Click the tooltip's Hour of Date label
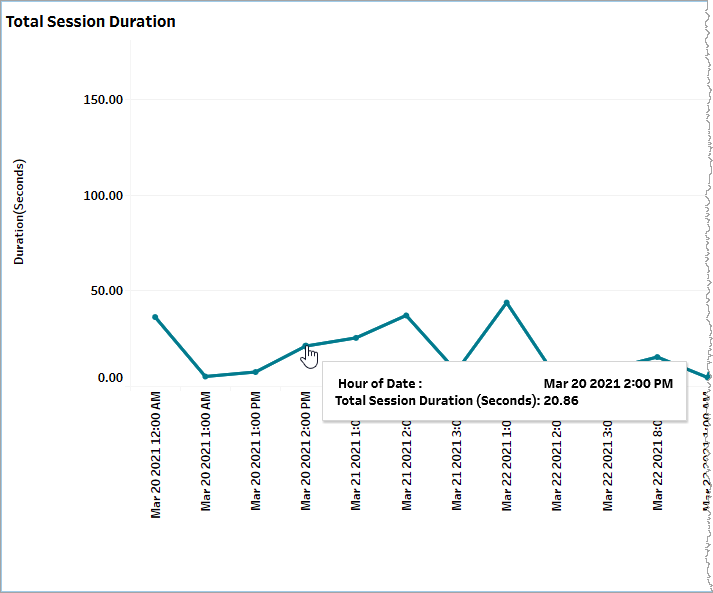 point(380,383)
